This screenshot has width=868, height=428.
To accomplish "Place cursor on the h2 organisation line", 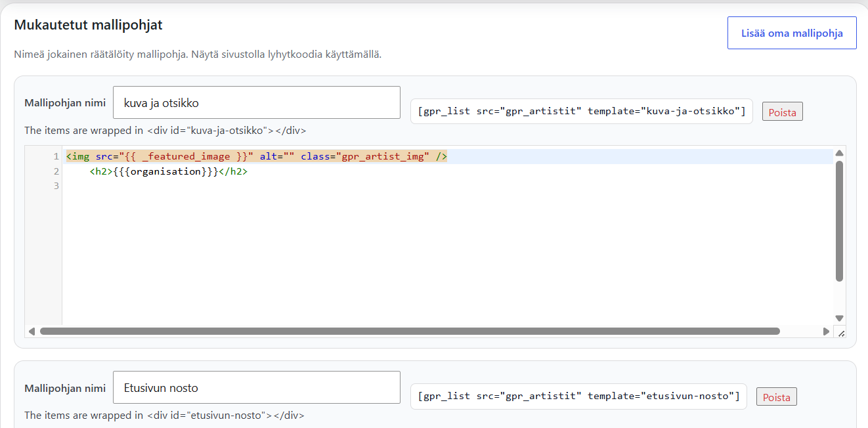I will pyautogui.click(x=169, y=171).
